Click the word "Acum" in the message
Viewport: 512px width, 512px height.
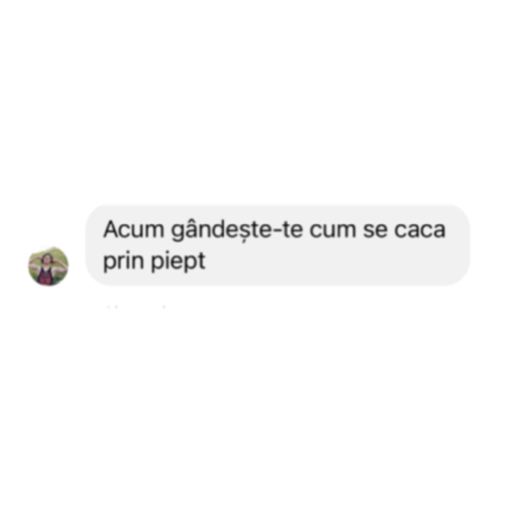point(134,230)
